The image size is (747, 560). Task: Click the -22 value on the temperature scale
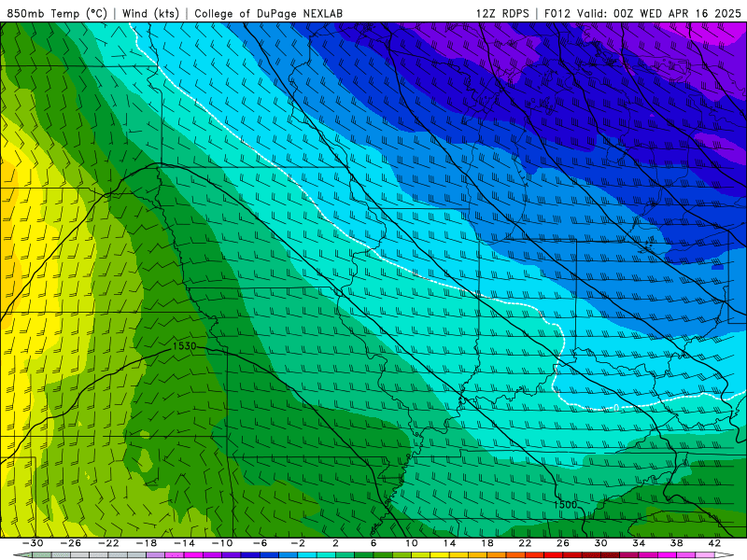108,543
